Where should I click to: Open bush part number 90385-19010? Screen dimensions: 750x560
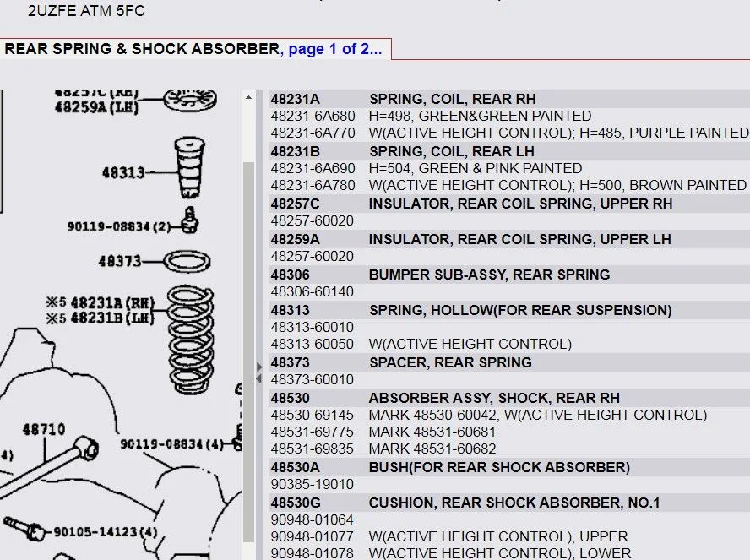pos(312,485)
